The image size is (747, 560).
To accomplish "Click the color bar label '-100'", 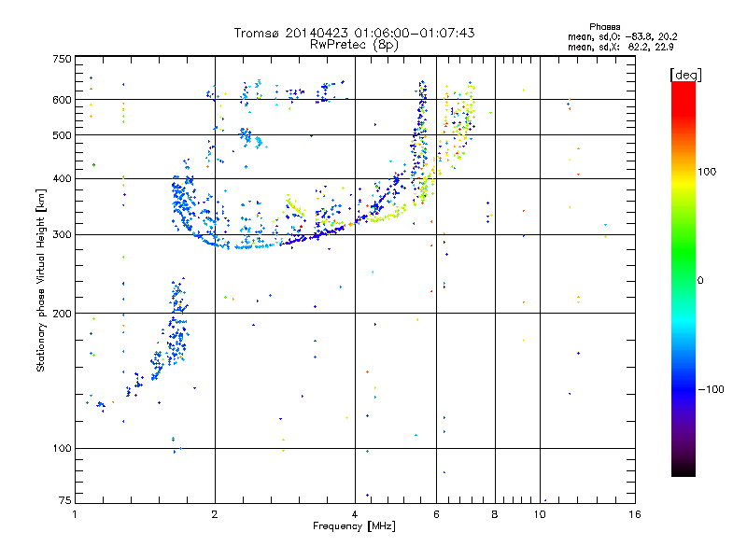I will coord(712,389).
